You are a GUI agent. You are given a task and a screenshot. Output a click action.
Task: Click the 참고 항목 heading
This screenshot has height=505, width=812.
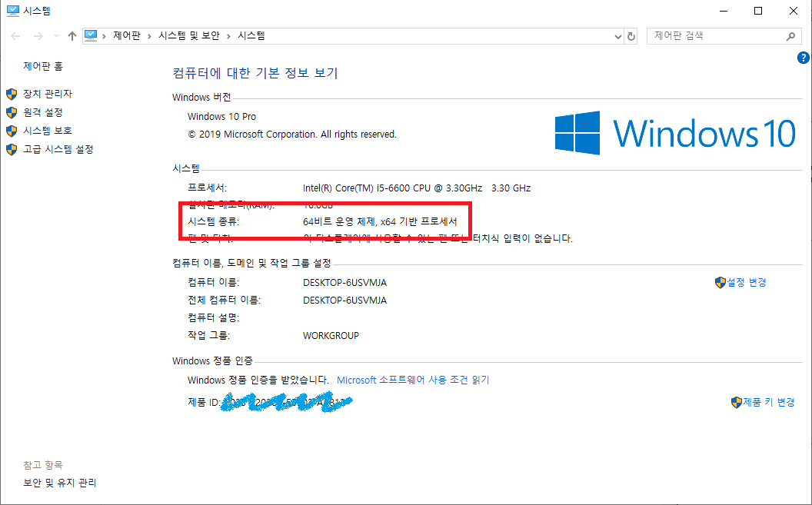coord(43,464)
